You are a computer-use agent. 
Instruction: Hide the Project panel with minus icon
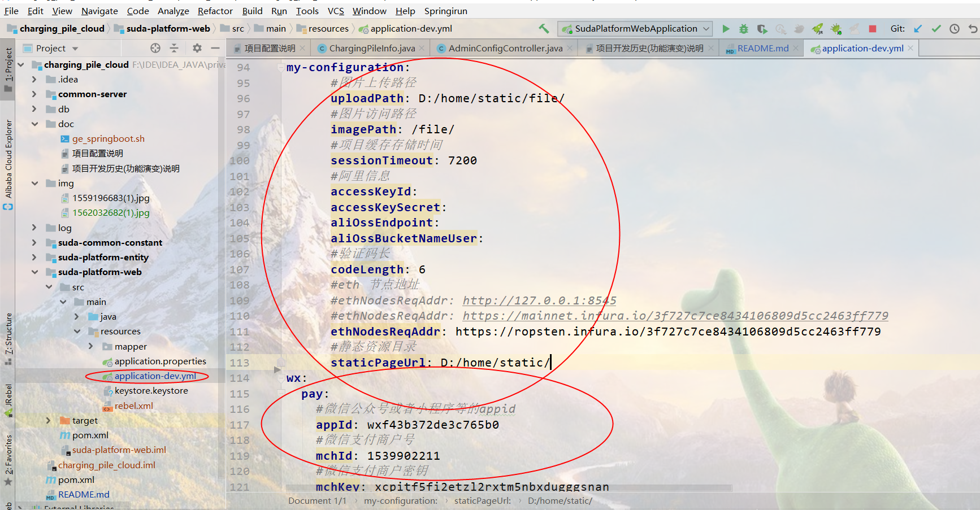(x=215, y=48)
